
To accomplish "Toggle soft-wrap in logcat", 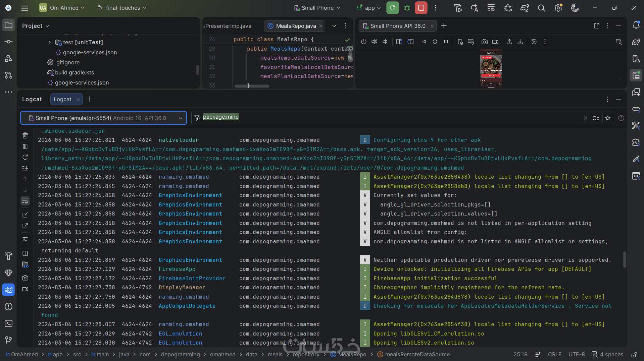I will 25,201.
